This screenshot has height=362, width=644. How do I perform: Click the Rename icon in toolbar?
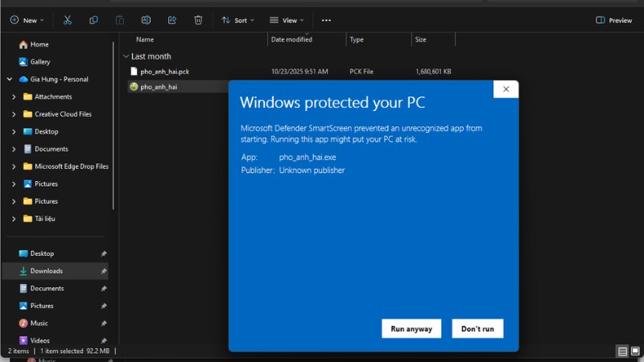coord(146,20)
